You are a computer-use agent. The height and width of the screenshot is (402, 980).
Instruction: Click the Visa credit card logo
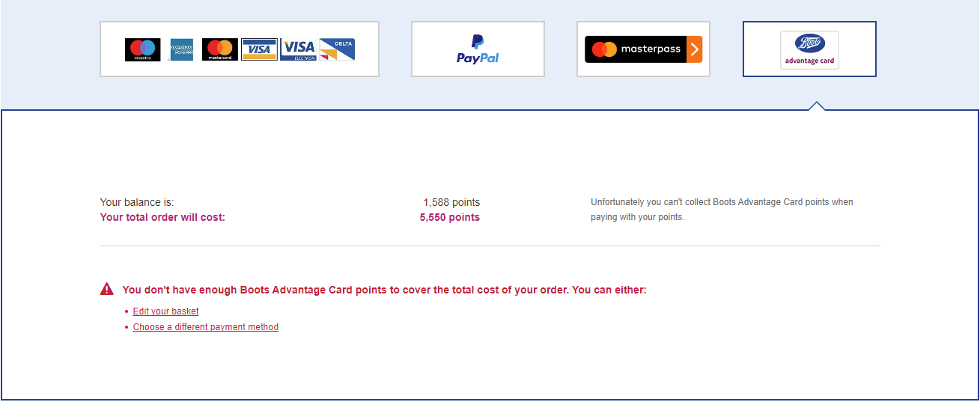259,49
